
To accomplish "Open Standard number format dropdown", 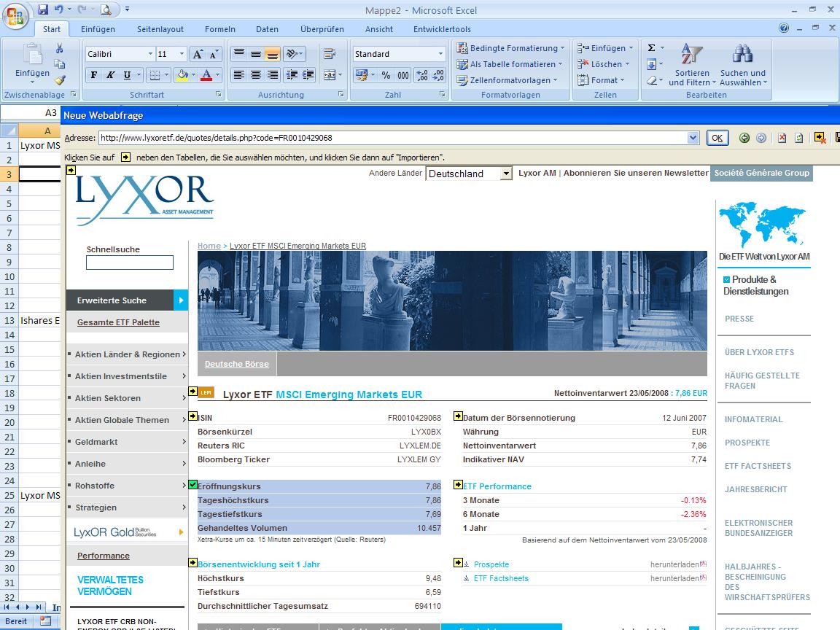I will point(440,54).
